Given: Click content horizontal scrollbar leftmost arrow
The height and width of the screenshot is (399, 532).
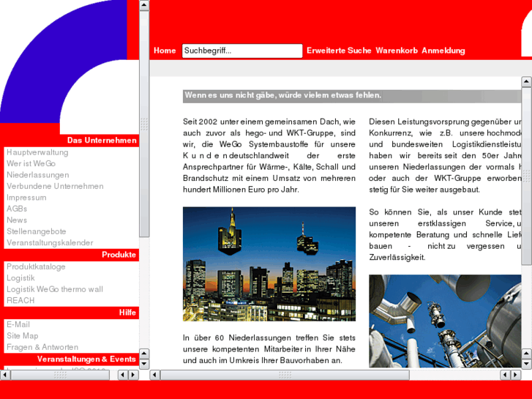Looking at the screenshot, I should 154,375.
